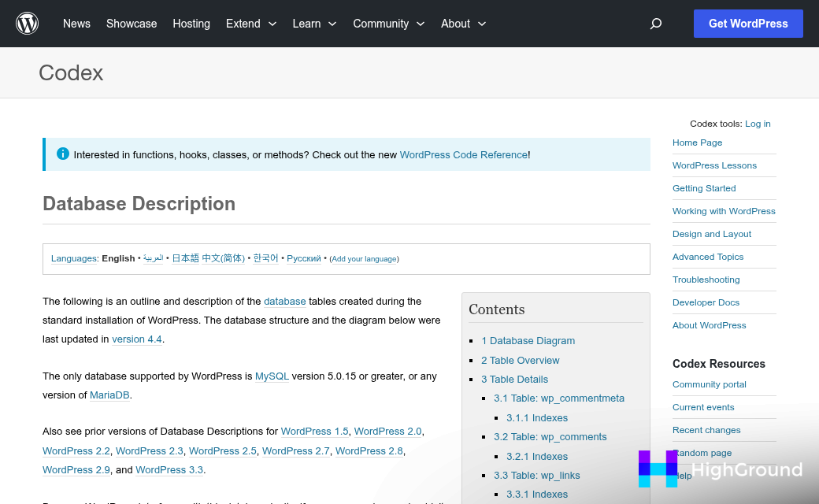Visit the WordPress Lessons page
Screen dimensions: 819x504
pos(714,165)
